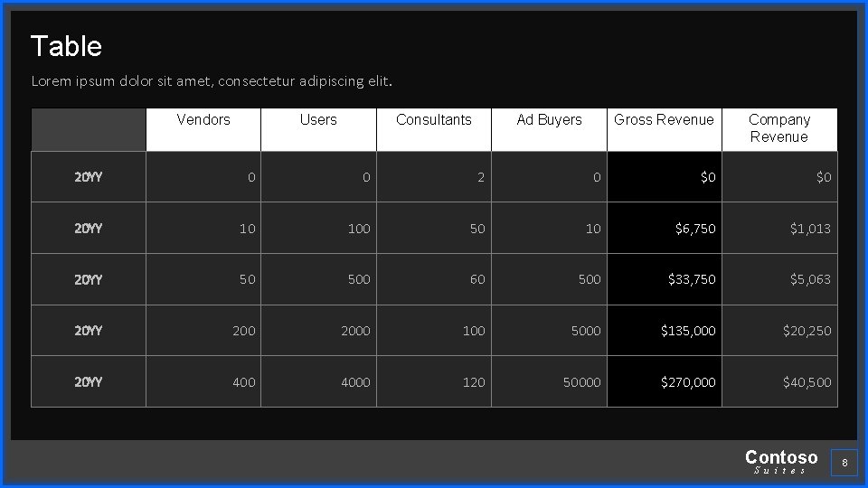Click the consultants cell showing 2

tap(434, 177)
